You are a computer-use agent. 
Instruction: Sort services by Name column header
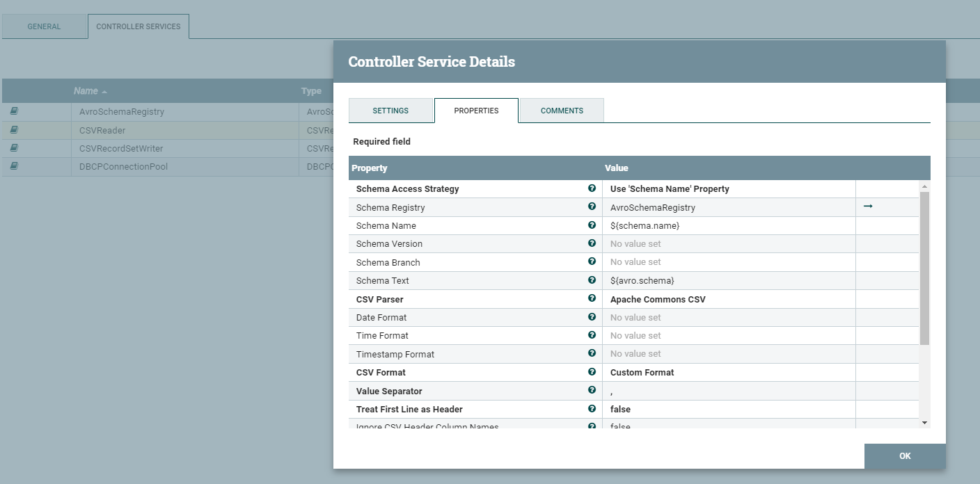pyautogui.click(x=86, y=91)
